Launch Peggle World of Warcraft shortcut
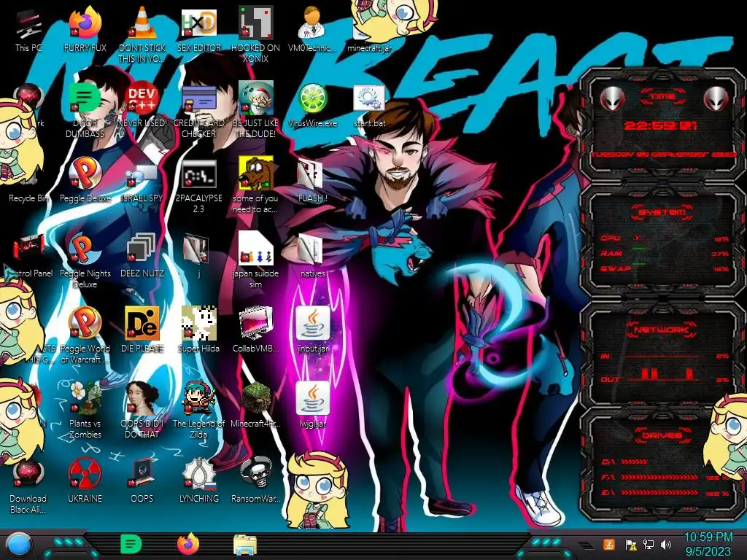Image resolution: width=747 pixels, height=560 pixels. (85, 335)
